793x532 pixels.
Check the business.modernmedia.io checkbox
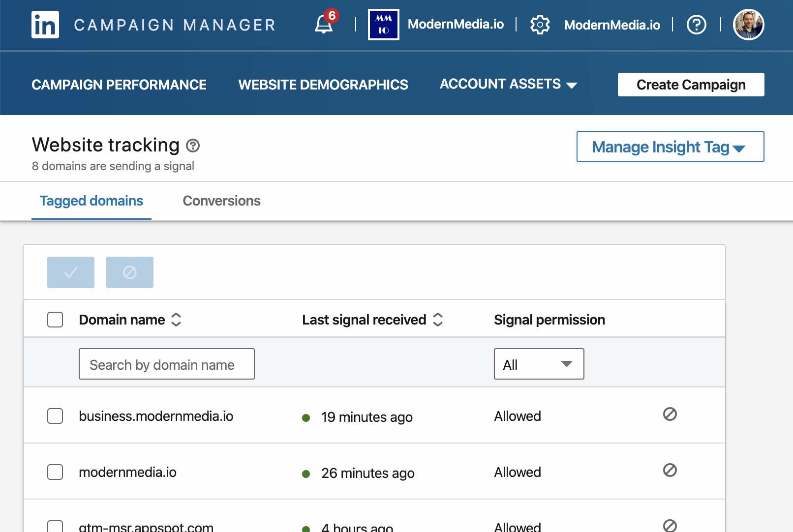[x=55, y=416]
